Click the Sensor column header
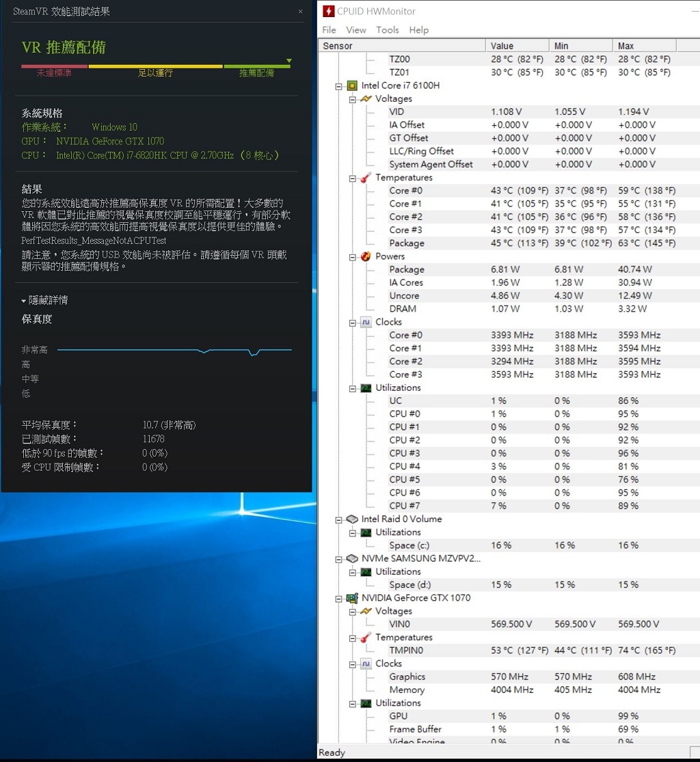Image resolution: width=700 pixels, height=762 pixels. pyautogui.click(x=403, y=46)
